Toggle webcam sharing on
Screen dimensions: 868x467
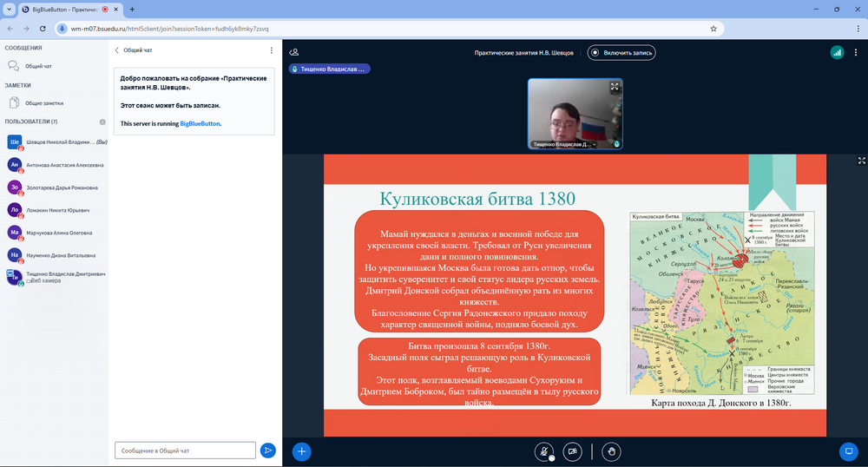pyautogui.click(x=572, y=451)
